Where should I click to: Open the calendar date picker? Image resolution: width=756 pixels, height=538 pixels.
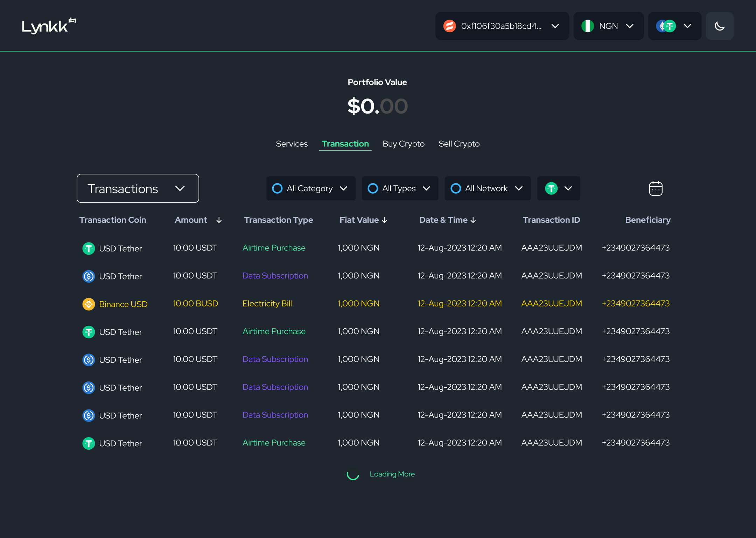pos(656,188)
